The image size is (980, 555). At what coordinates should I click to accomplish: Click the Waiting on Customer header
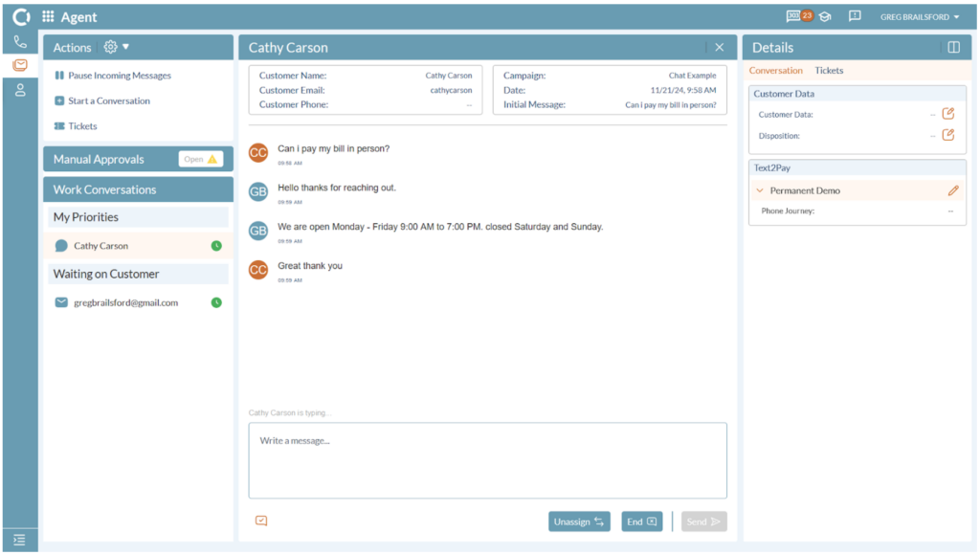point(138,275)
